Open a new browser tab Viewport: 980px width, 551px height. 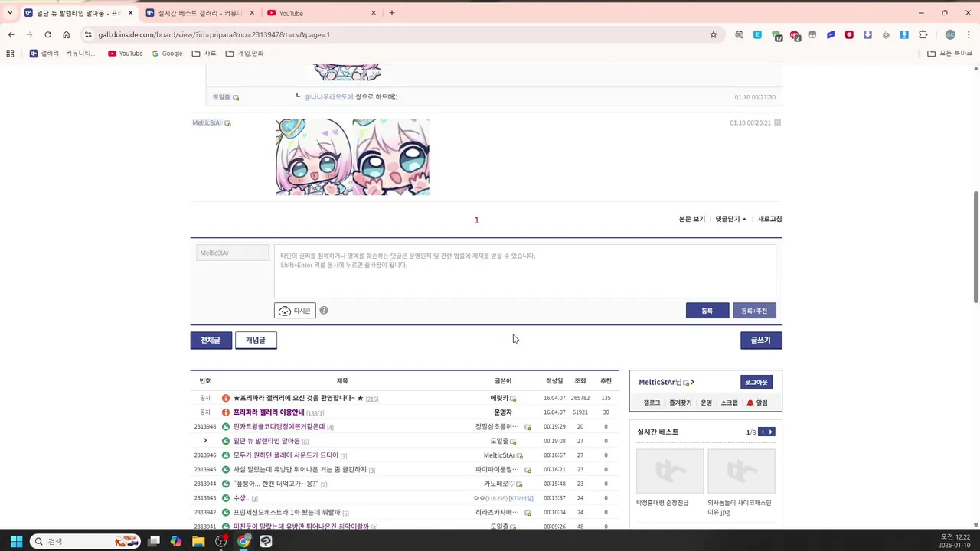coord(391,13)
